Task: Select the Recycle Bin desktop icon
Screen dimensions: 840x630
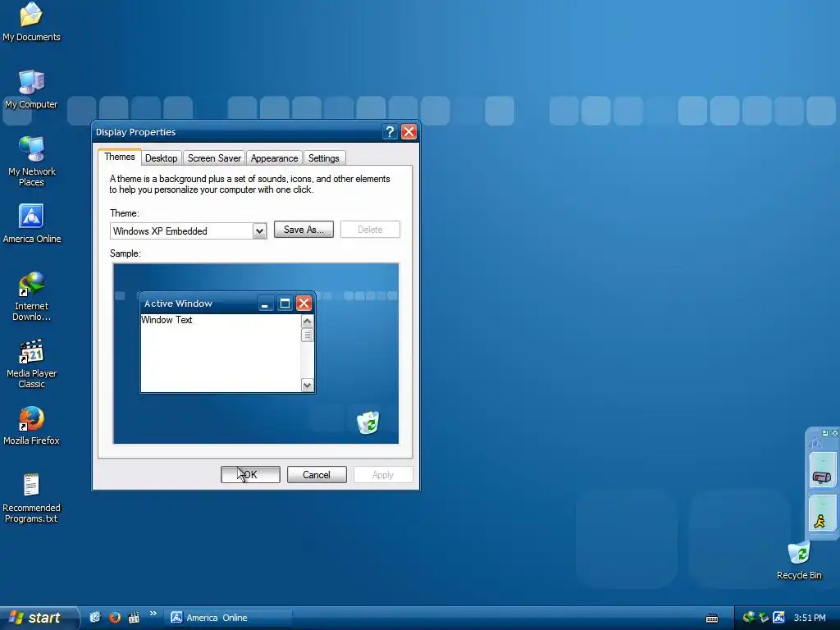Action: [x=799, y=560]
